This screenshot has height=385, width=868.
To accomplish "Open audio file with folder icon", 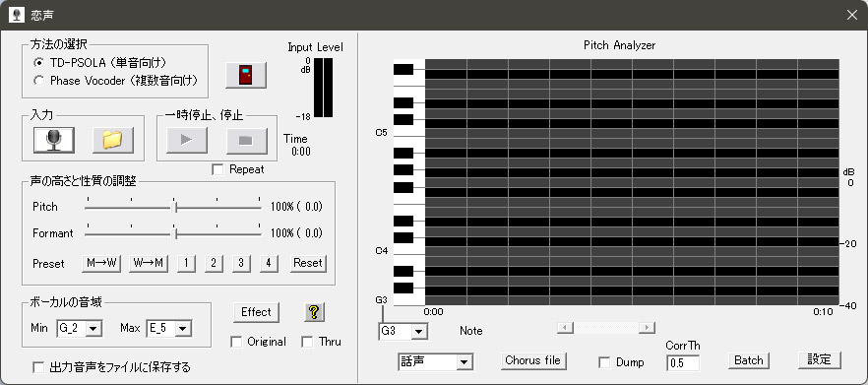I will (x=113, y=140).
